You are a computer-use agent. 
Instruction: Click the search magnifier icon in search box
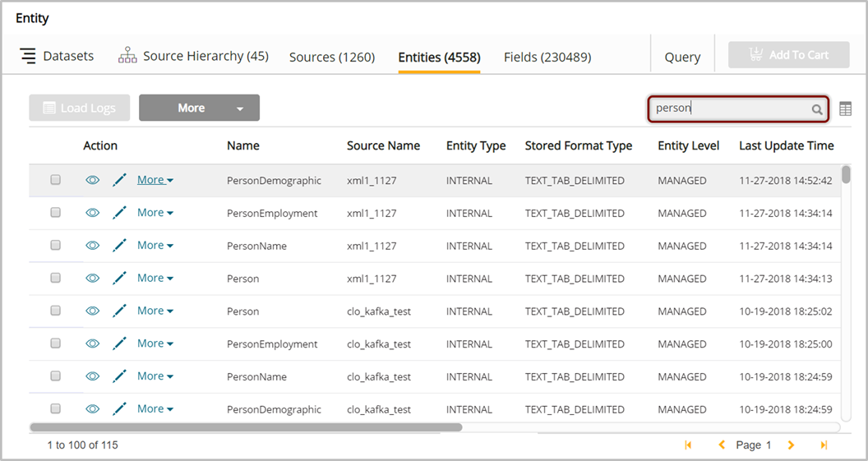pyautogui.click(x=817, y=109)
